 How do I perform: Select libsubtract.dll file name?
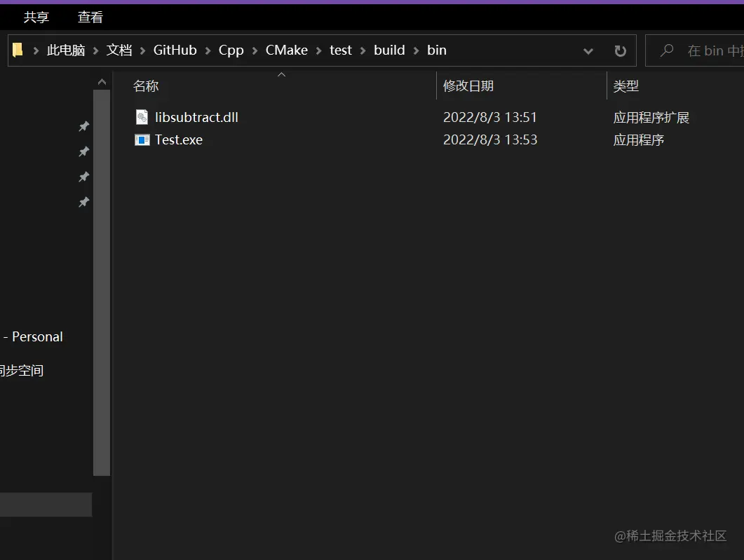click(196, 117)
